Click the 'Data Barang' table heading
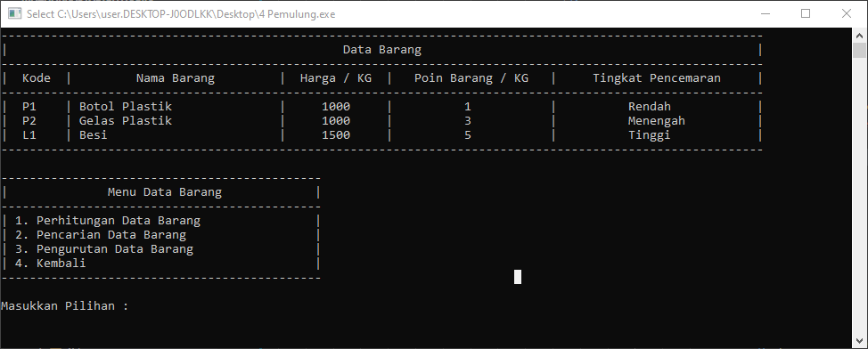This screenshot has height=349, width=868. coord(382,50)
